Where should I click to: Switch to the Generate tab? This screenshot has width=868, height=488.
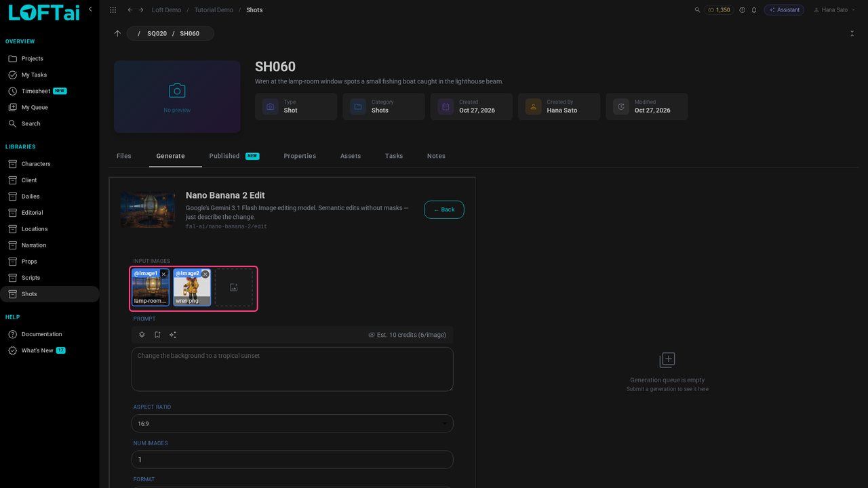tap(170, 156)
